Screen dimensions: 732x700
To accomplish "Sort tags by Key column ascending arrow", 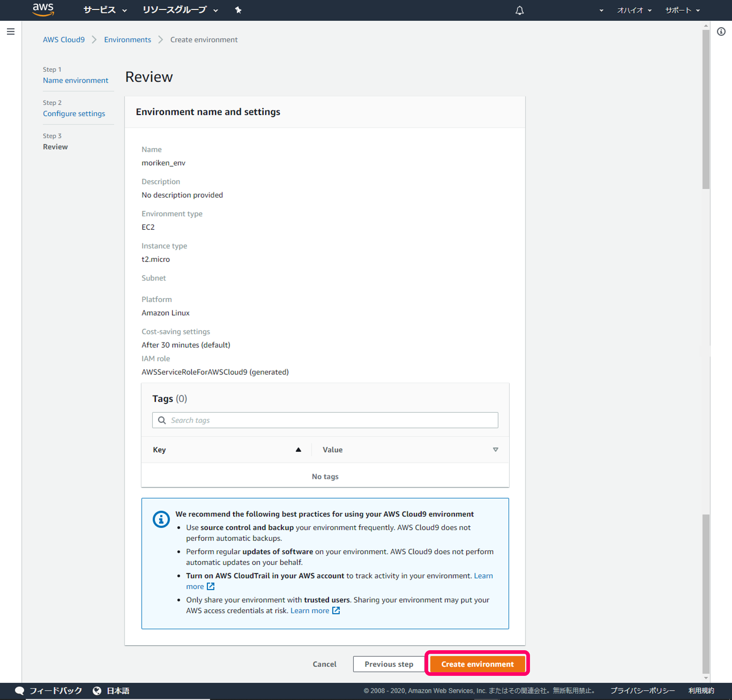I will point(298,450).
